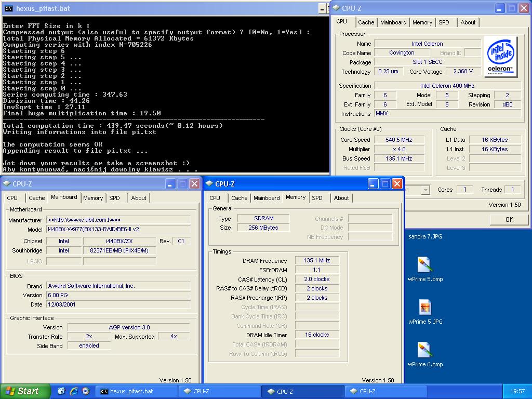Select the wPrime 6.bmp desktop icon
532x399 pixels.
coord(425,355)
